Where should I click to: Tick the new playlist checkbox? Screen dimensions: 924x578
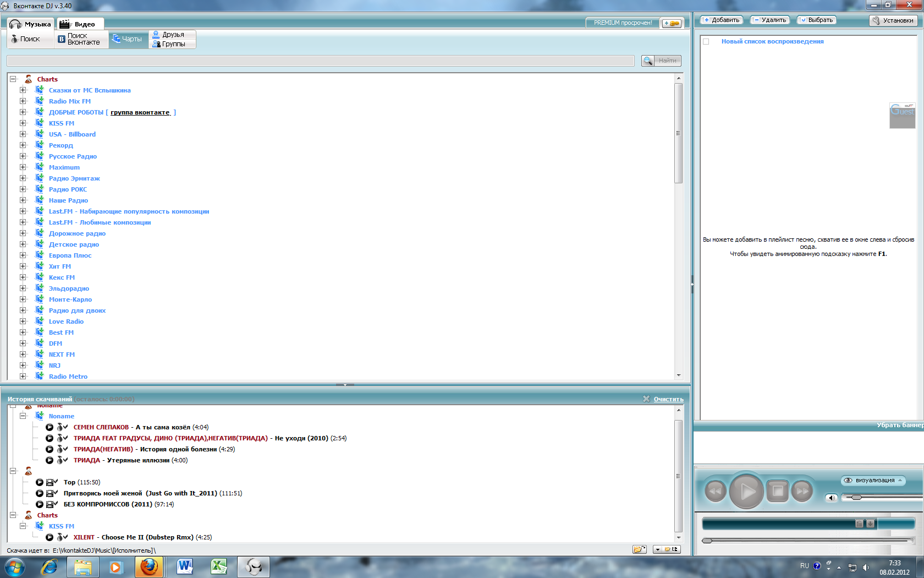[x=706, y=41]
